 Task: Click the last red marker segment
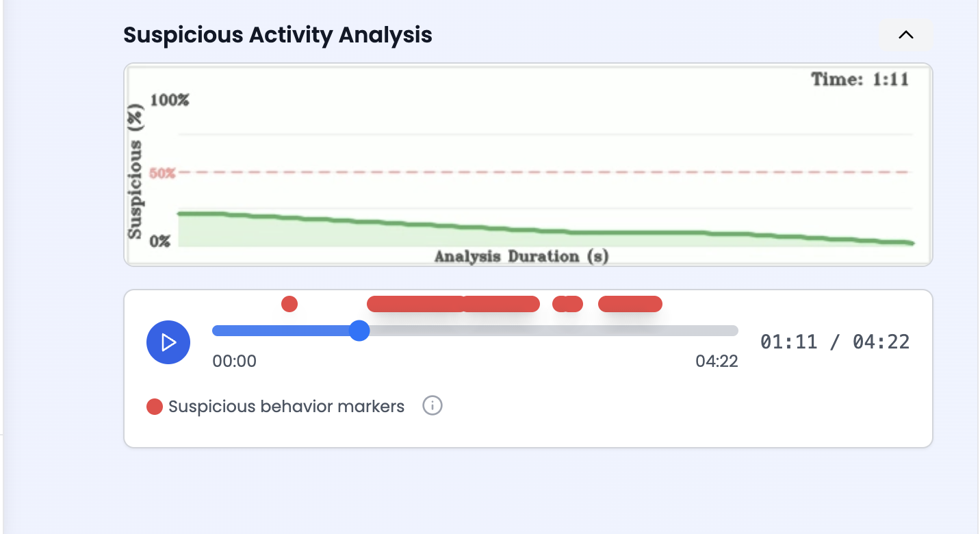pos(630,303)
